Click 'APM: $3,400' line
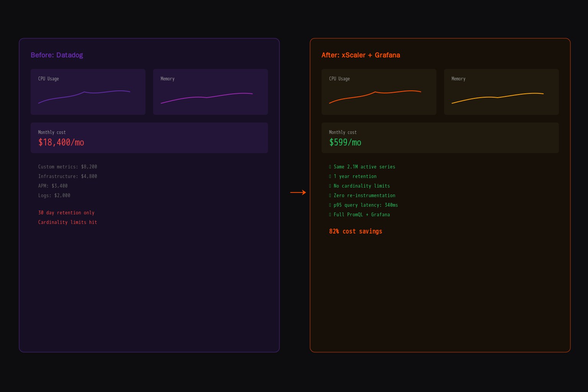Viewport: 588px width, 392px height. (53, 186)
